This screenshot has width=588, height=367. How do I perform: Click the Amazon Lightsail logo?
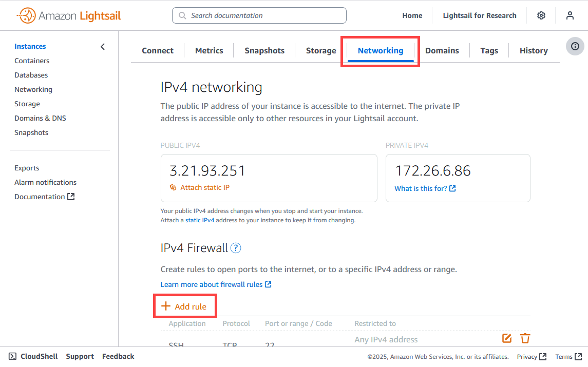(x=69, y=16)
